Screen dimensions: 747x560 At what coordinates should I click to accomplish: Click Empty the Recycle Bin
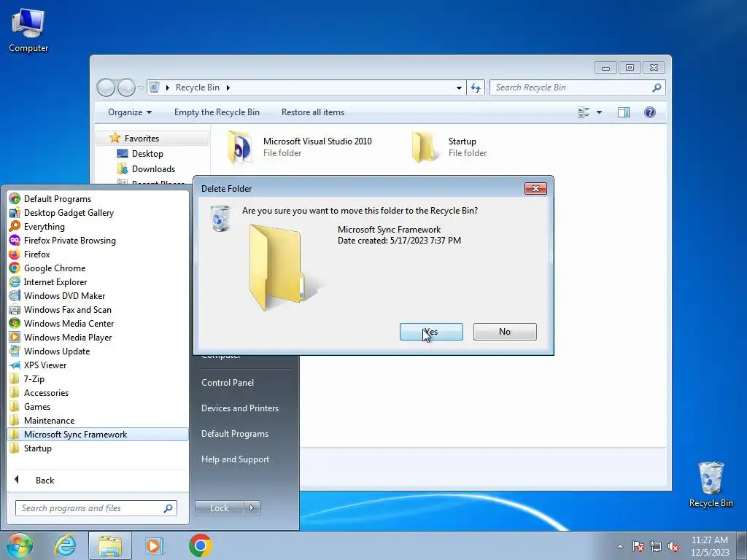(x=217, y=112)
